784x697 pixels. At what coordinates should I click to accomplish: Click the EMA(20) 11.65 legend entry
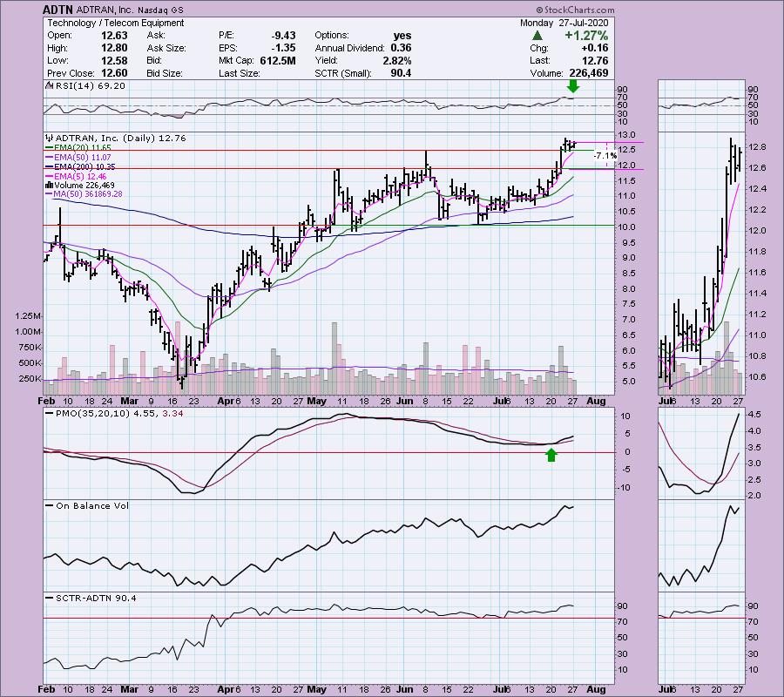point(78,148)
